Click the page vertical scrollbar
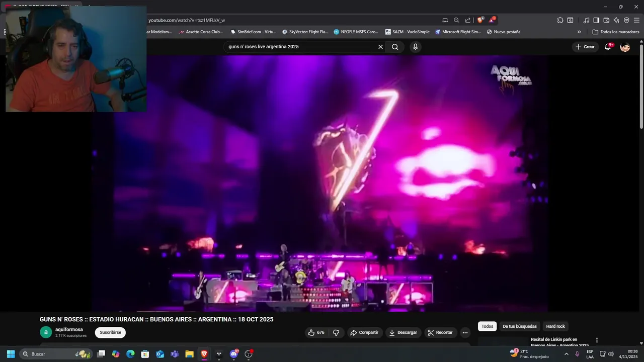Viewport: 644px width, 362px height. tap(641, 85)
